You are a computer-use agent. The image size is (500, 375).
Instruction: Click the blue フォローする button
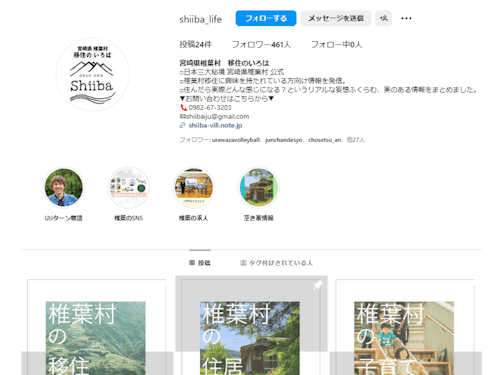(266, 18)
